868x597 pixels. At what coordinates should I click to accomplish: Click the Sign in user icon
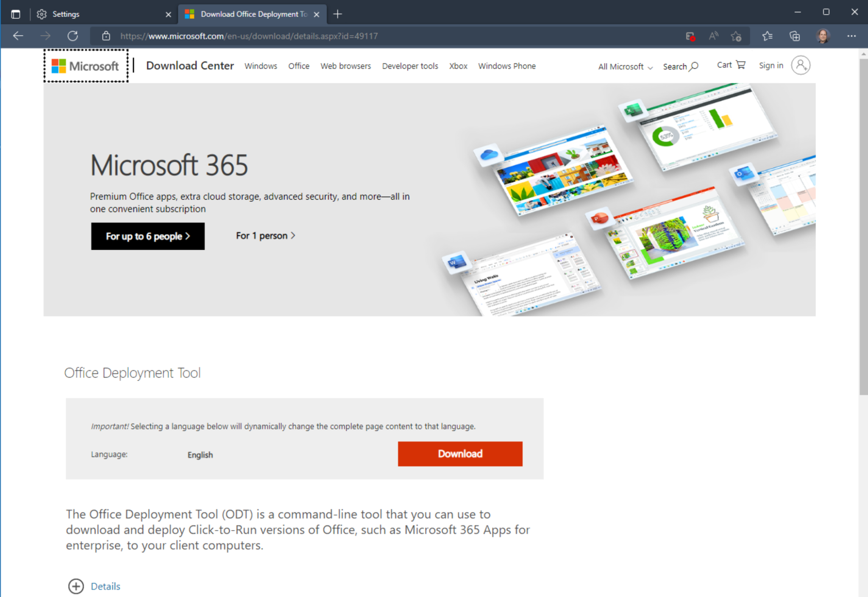pyautogui.click(x=801, y=64)
